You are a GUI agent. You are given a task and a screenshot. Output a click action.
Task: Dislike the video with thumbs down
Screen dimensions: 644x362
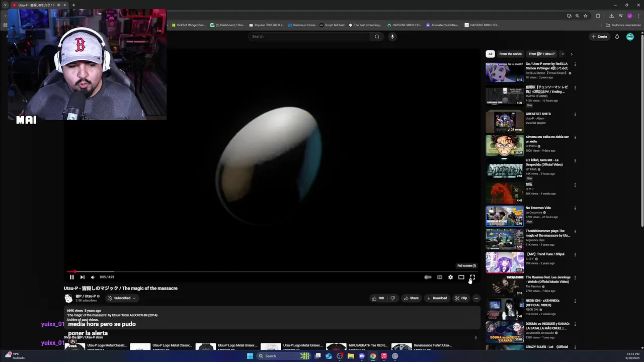pos(393,298)
